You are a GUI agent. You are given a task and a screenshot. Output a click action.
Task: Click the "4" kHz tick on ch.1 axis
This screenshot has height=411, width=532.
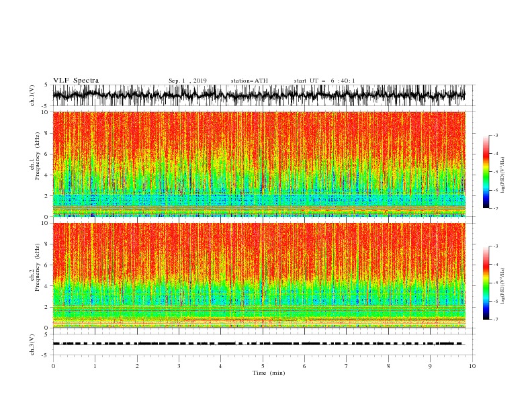pos(46,175)
